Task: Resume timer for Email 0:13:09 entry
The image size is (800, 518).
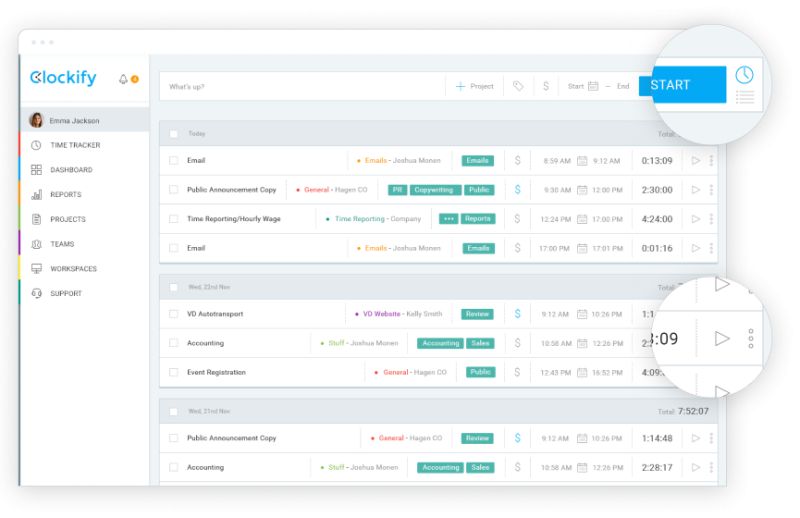Action: [x=695, y=160]
